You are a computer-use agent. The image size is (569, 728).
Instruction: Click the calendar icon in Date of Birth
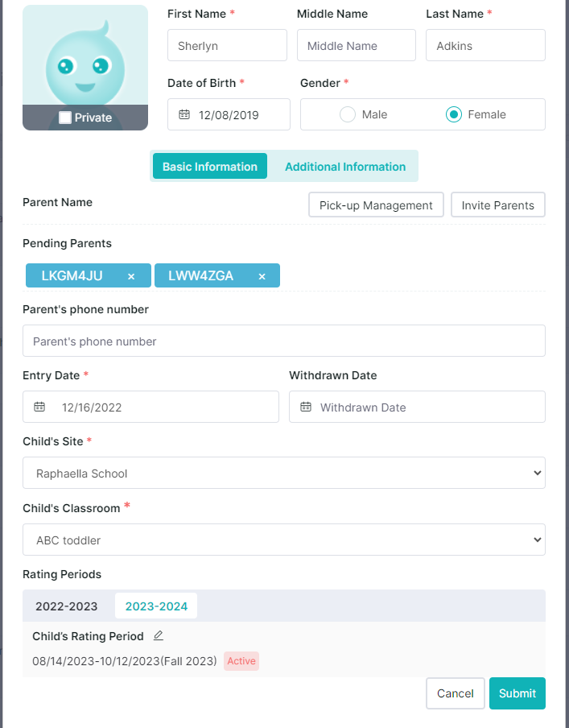184,114
